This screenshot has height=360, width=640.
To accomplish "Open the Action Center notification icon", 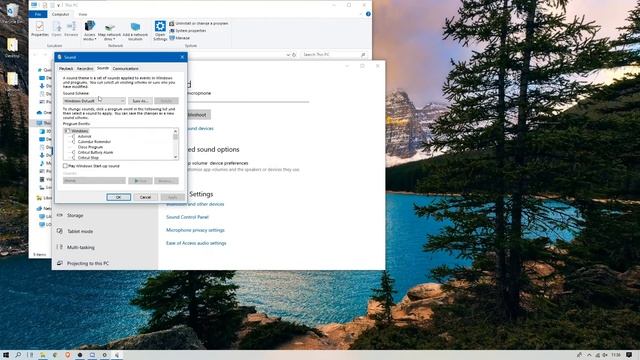I will point(629,355).
